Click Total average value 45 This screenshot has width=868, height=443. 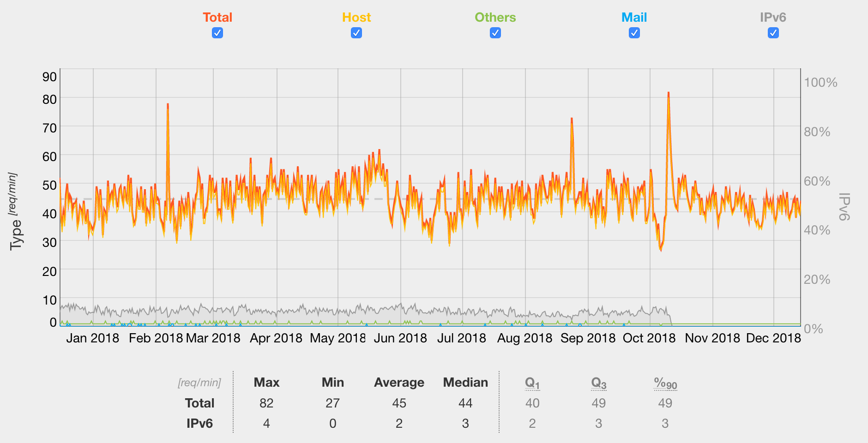click(399, 403)
